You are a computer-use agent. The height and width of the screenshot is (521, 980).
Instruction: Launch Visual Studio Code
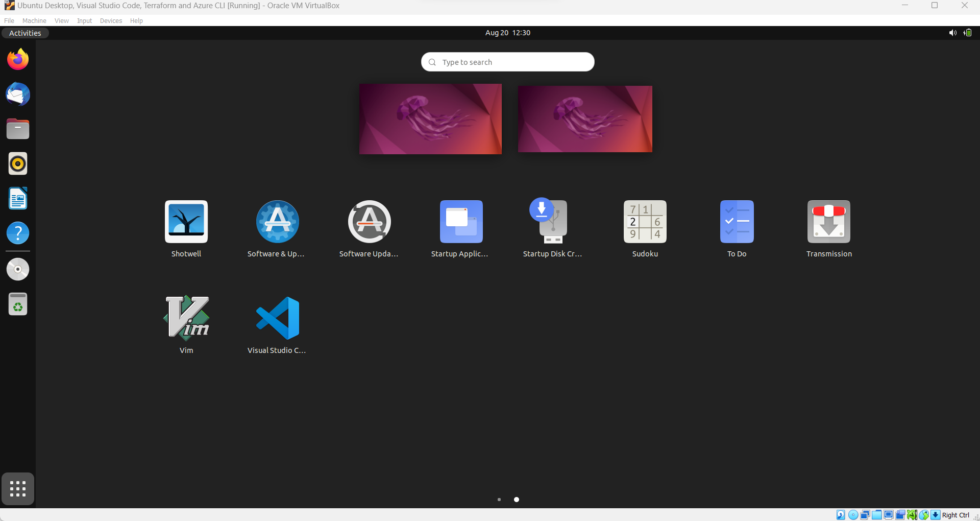(277, 319)
